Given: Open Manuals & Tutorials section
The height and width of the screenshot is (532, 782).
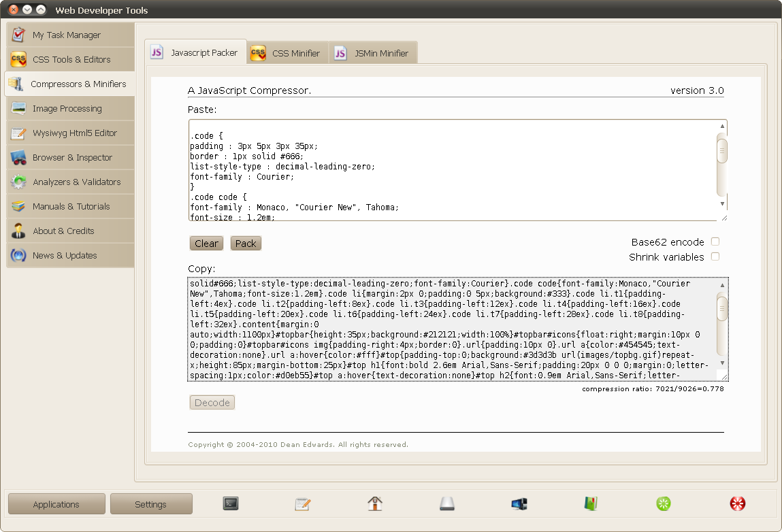Looking at the screenshot, I should click(x=70, y=206).
